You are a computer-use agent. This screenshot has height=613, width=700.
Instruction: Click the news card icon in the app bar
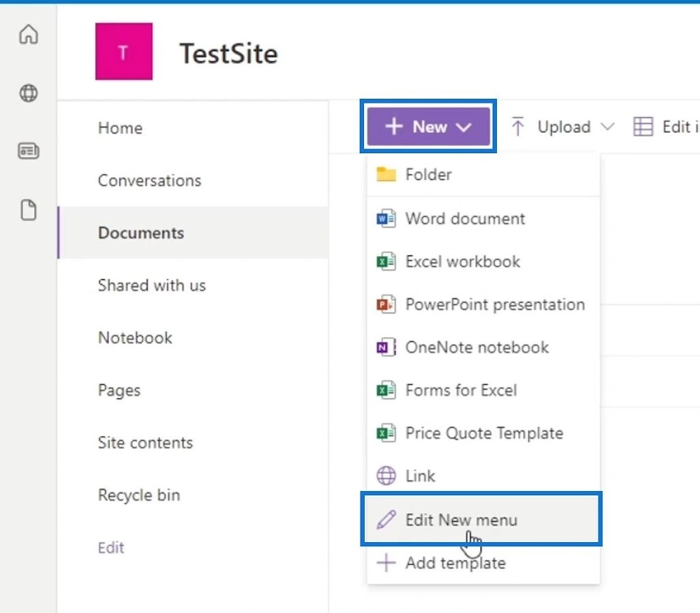(x=28, y=151)
